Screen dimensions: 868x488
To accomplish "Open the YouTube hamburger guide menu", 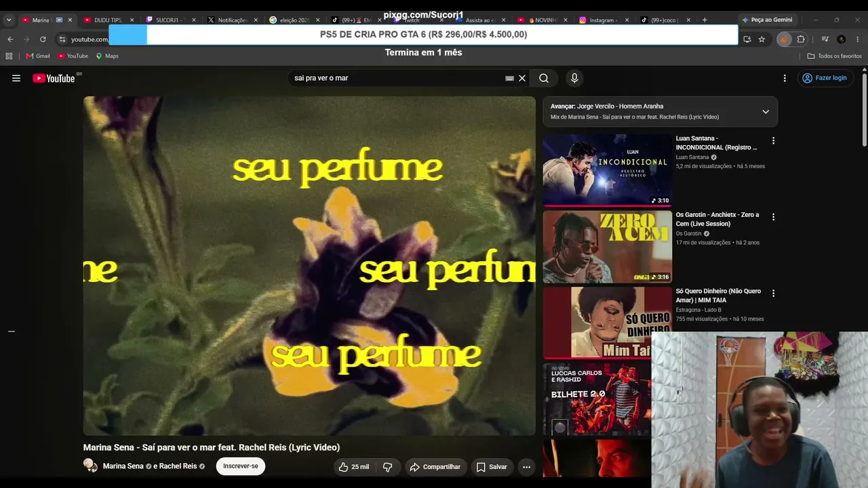I will pyautogui.click(x=16, y=78).
